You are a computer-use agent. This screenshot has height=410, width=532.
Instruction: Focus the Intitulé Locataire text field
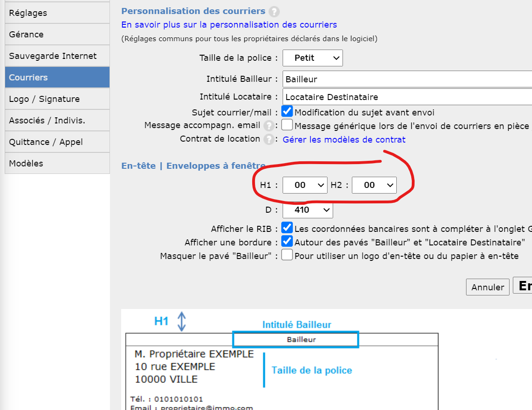pos(407,97)
